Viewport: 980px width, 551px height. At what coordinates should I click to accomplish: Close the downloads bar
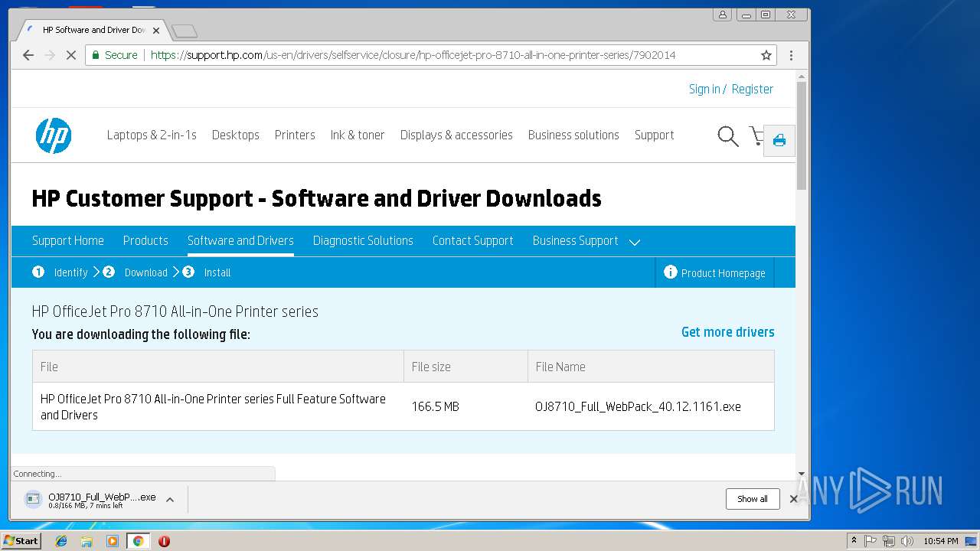(794, 499)
